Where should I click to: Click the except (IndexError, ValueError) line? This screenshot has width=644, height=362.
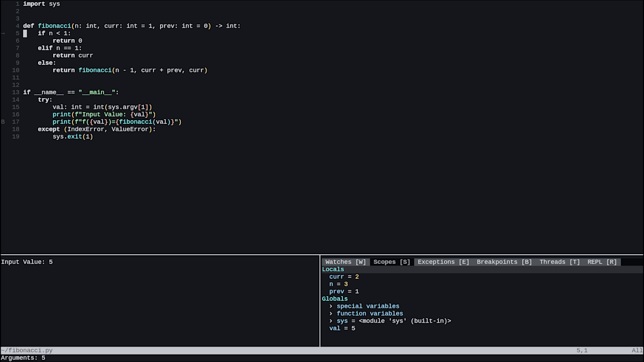(x=97, y=130)
